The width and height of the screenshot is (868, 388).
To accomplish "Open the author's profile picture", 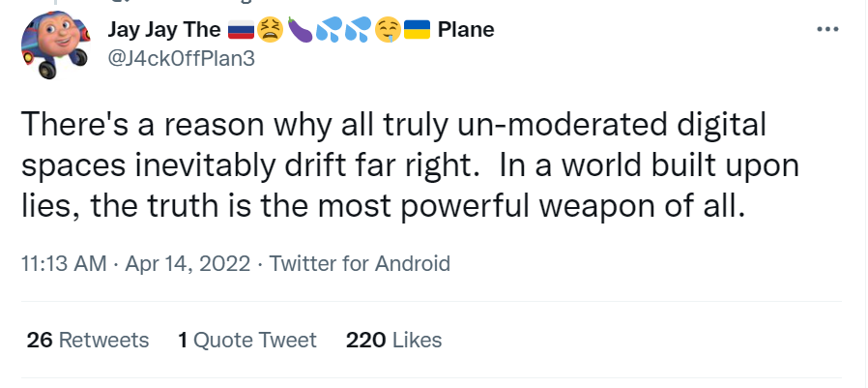I will click(x=55, y=46).
